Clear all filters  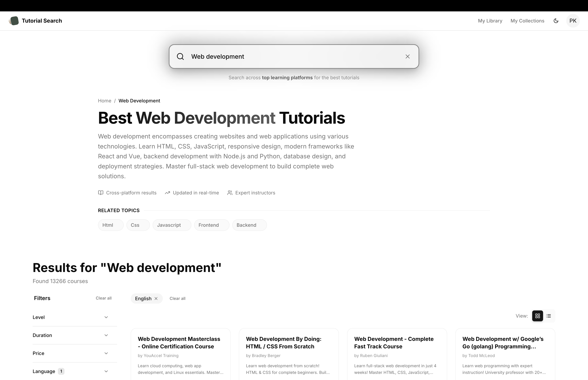pyautogui.click(x=103, y=298)
